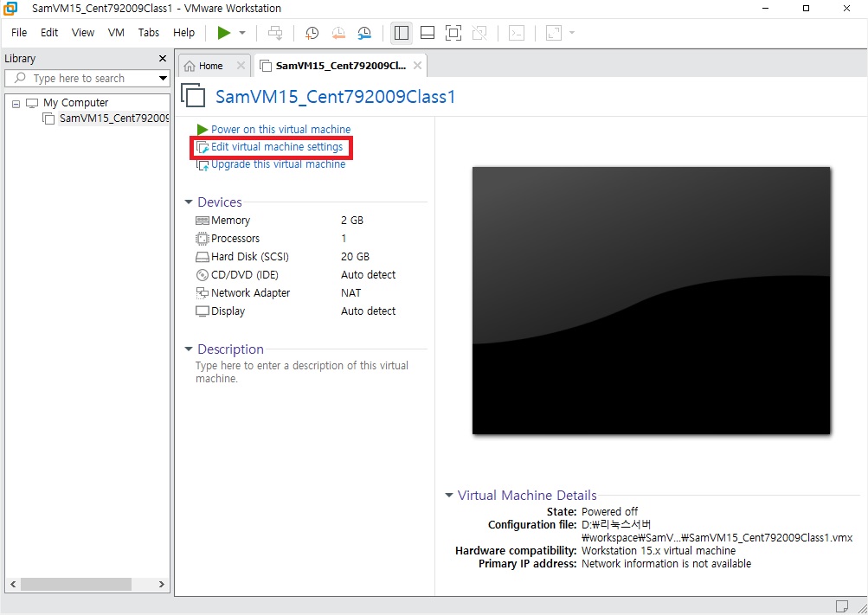Collapse the Virtual Machine Details section
This screenshot has height=615, width=868.
pos(449,495)
